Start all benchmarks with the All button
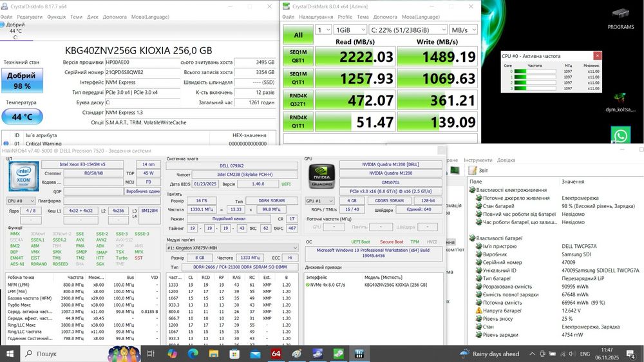 [298, 35]
